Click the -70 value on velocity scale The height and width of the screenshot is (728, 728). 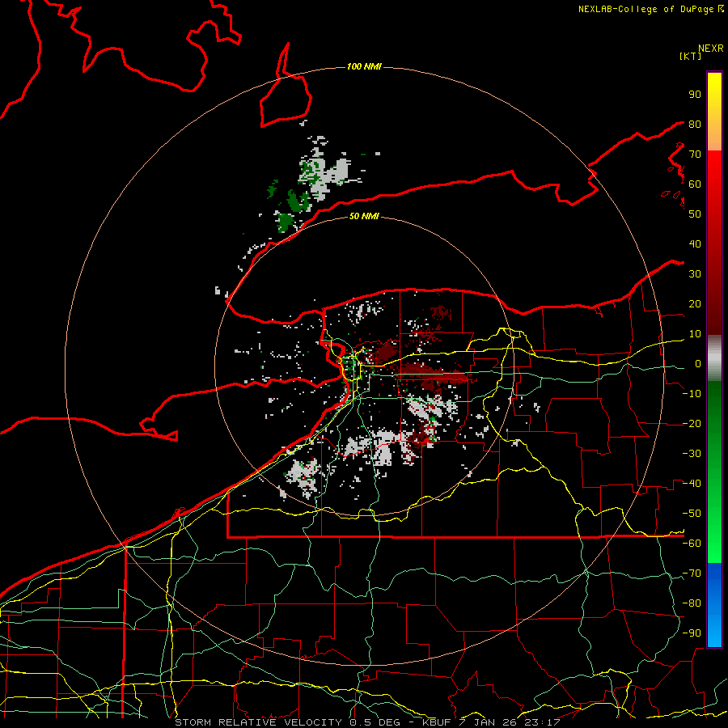tap(692, 574)
